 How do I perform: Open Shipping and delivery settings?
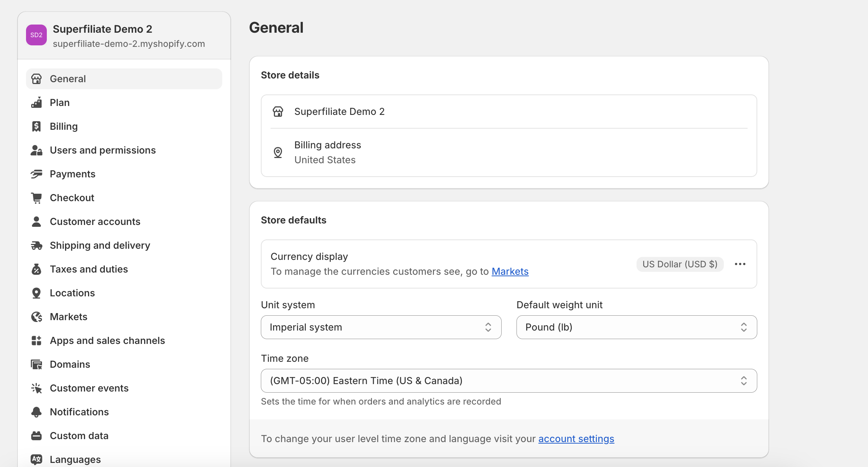124,245
